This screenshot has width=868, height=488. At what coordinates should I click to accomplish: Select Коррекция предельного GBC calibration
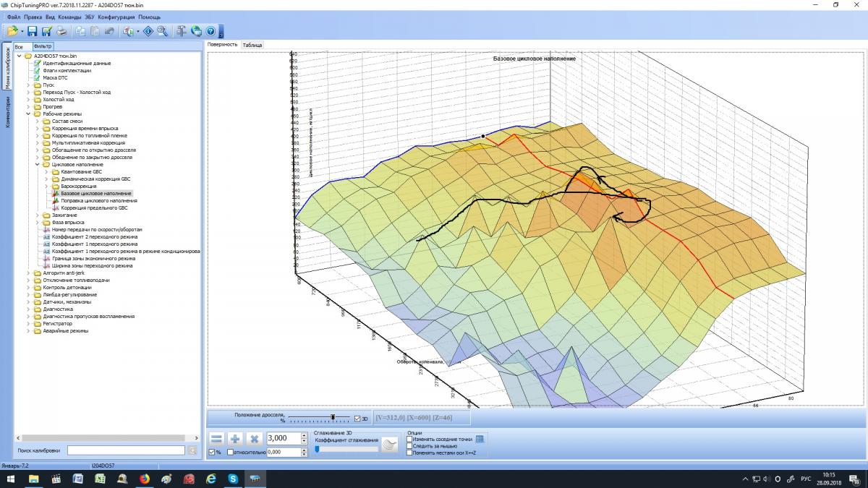pyautogui.click(x=94, y=207)
